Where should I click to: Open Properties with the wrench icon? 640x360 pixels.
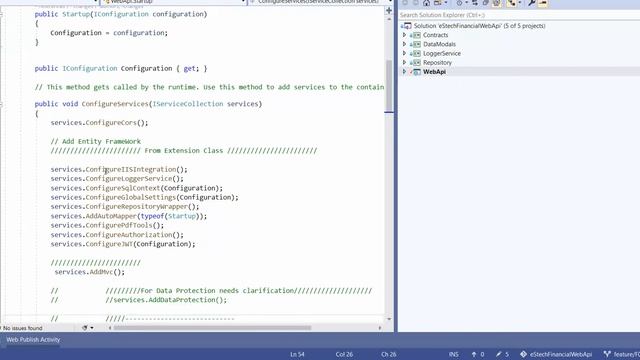pyautogui.click(x=531, y=3)
